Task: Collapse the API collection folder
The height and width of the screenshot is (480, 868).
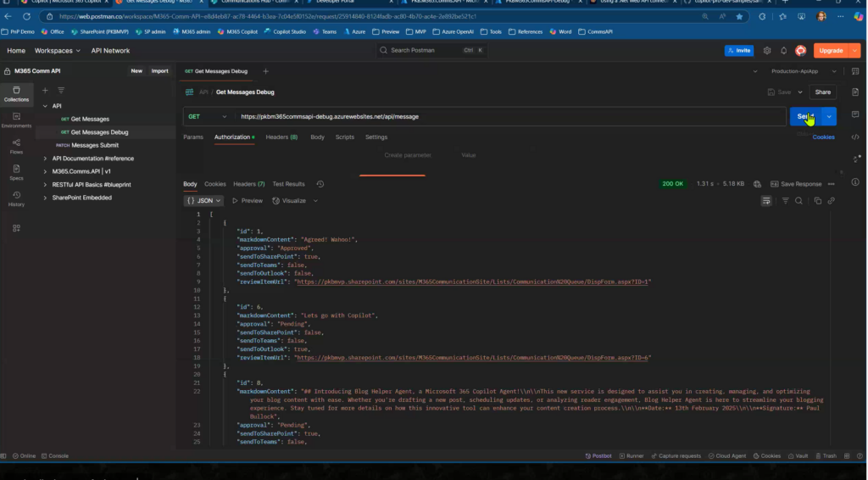Action: tap(46, 106)
